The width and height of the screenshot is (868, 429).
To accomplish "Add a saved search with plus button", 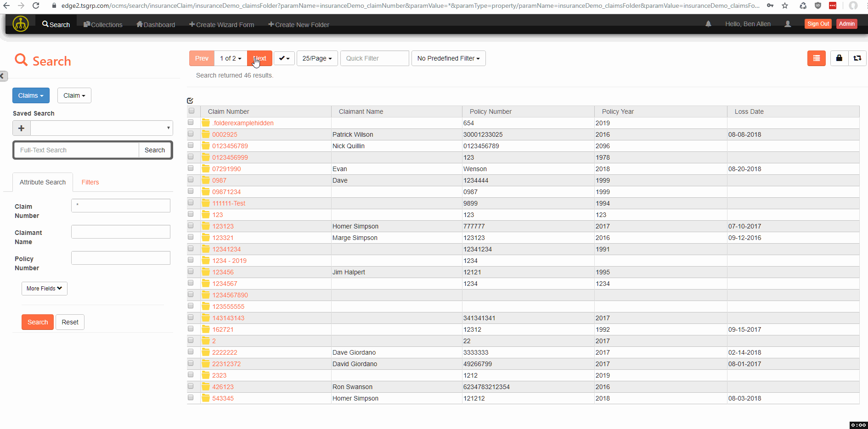I will 21,128.
